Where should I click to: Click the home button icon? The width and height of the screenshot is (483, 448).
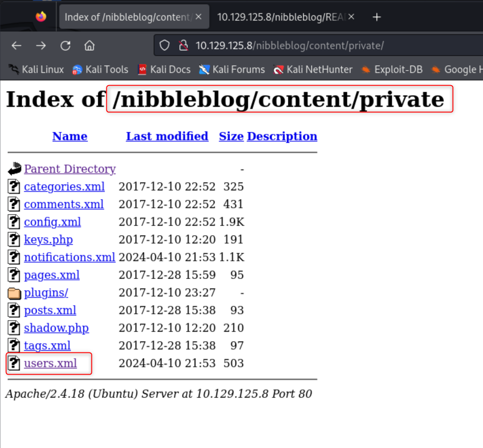tap(89, 45)
